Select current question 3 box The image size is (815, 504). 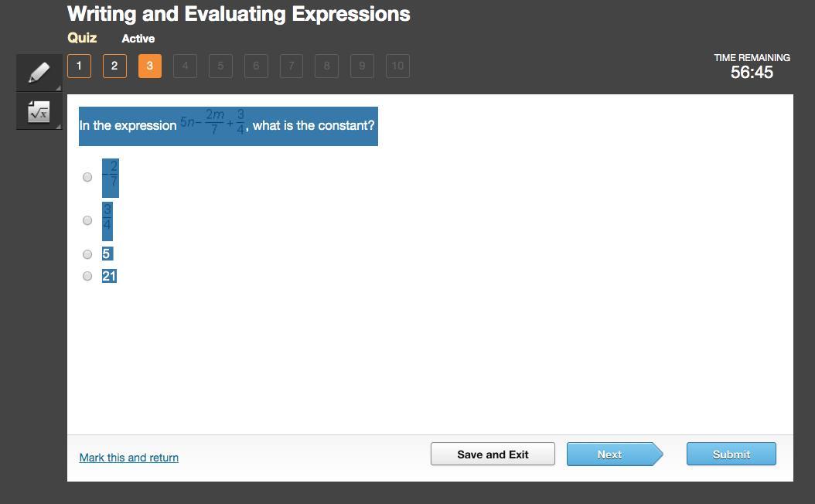(x=149, y=66)
